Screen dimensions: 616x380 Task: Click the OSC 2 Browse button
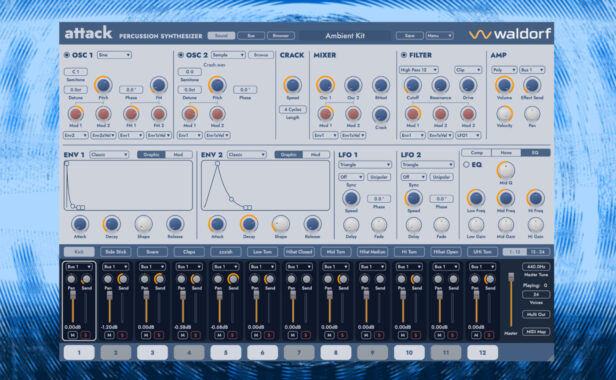click(x=261, y=55)
